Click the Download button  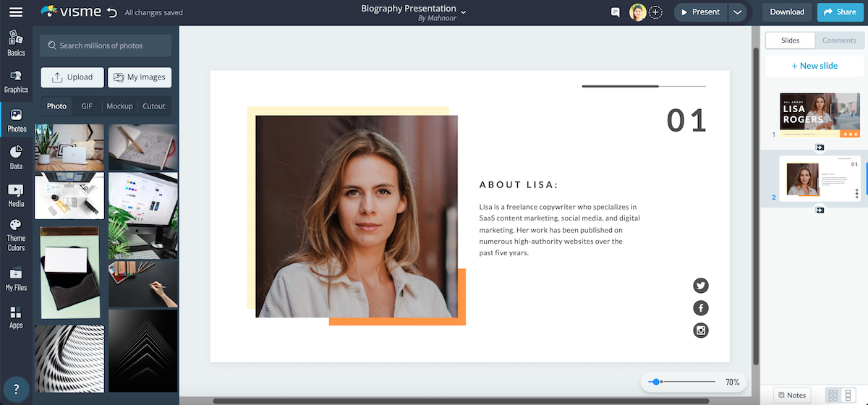pyautogui.click(x=787, y=12)
